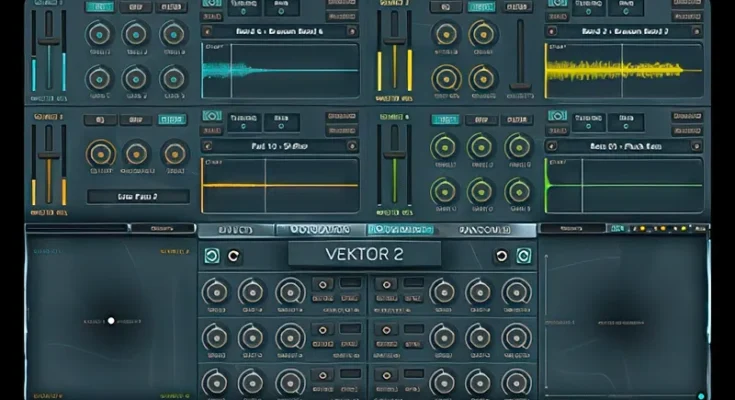735x400 pixels.
Task: Toggle first row's left round switch in VEKTOR panel
Action: [x=323, y=284]
